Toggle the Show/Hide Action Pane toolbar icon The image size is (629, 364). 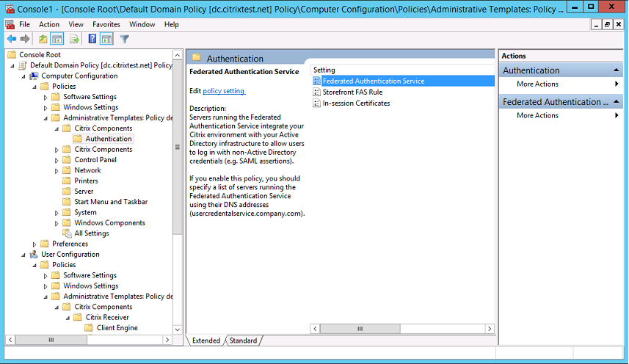coord(106,39)
